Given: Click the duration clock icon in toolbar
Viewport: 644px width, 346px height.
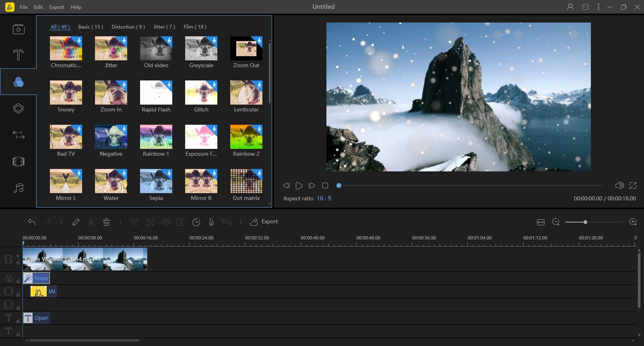Looking at the screenshot, I should 196,222.
